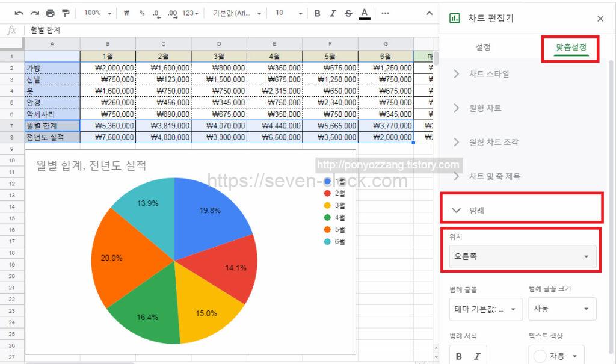Switch to the 설정 tab

tap(483, 47)
